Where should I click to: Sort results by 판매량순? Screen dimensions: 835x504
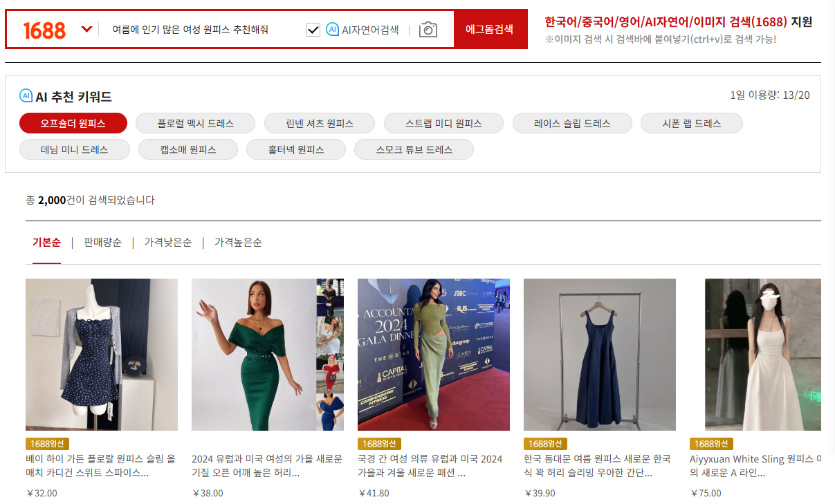[x=102, y=243]
